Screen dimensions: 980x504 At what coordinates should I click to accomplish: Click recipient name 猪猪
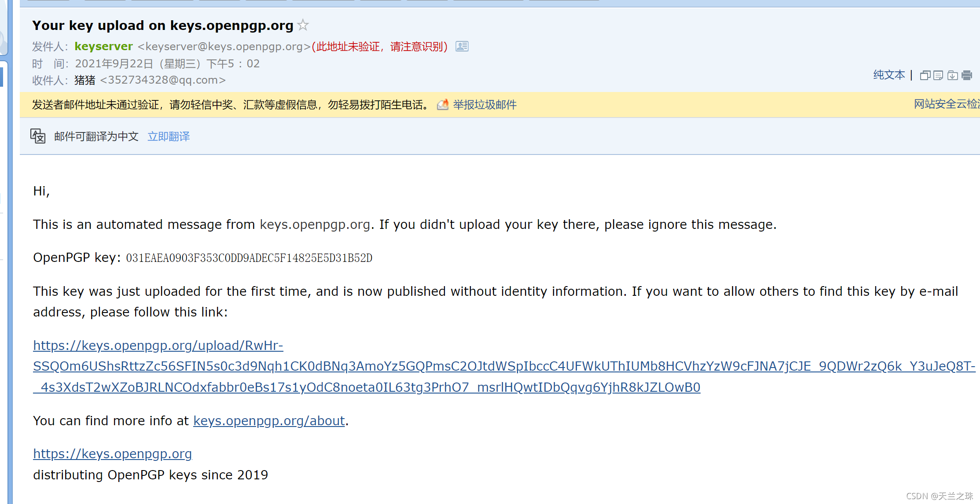(x=84, y=80)
